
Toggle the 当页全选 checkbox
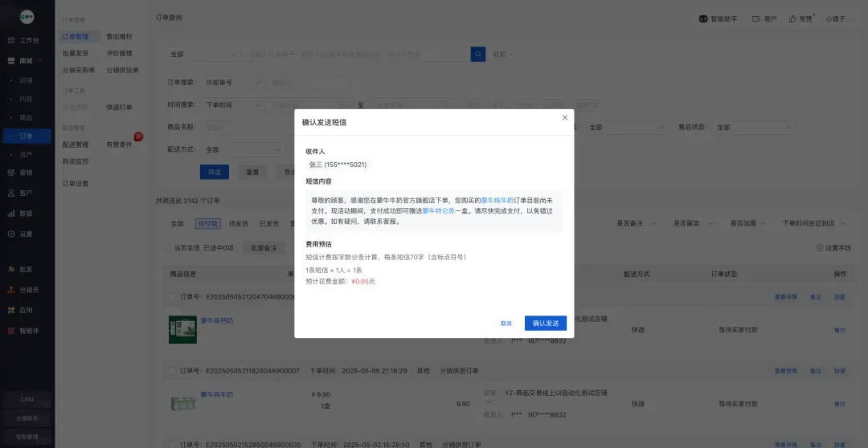pyautogui.click(x=166, y=248)
